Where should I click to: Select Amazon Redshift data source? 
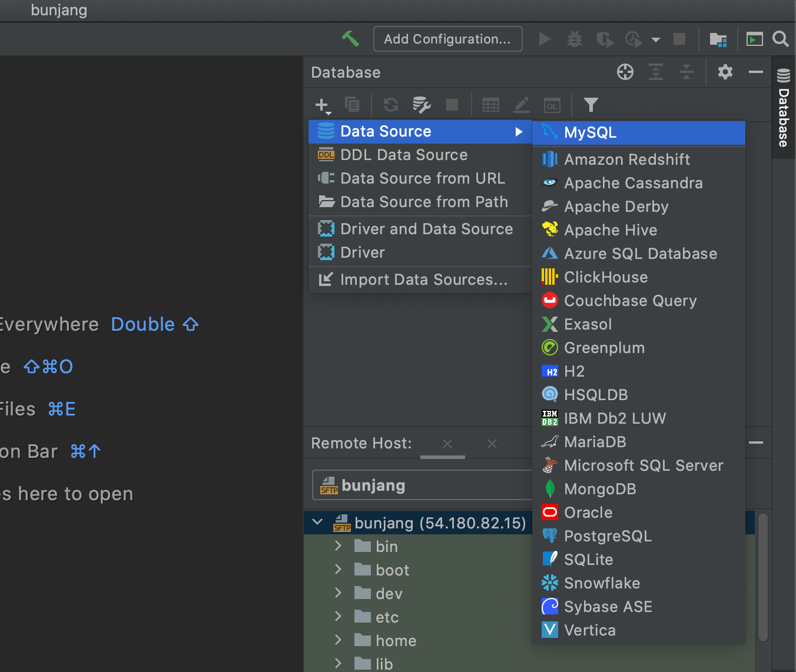639,159
